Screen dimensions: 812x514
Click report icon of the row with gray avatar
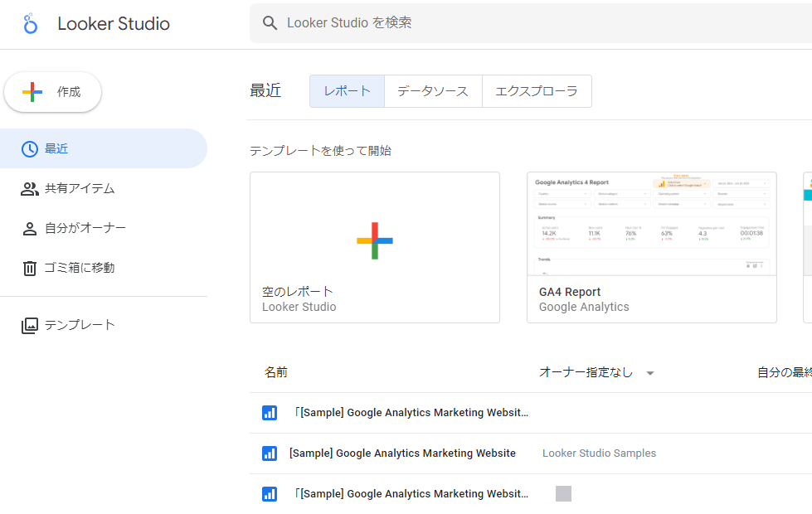pos(270,494)
